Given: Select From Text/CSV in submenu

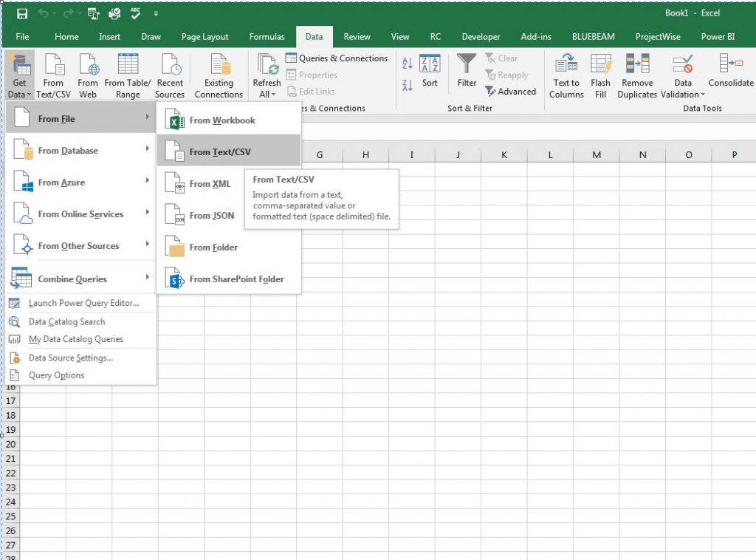Looking at the screenshot, I should point(229,152).
